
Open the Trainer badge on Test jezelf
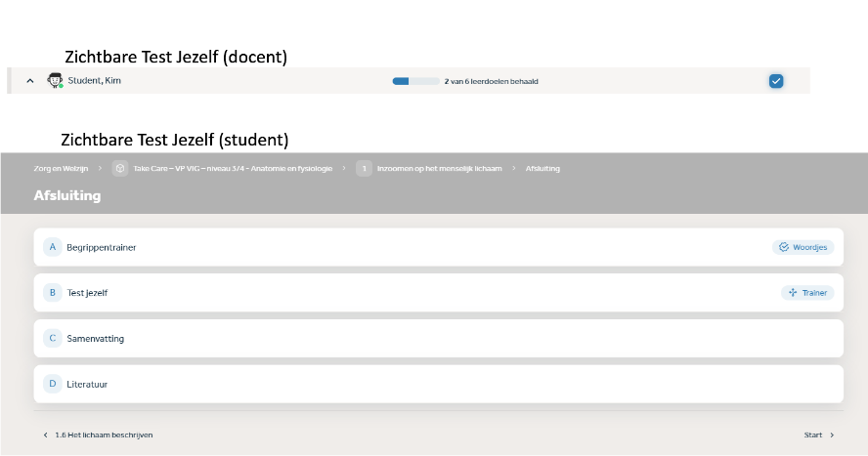tap(807, 293)
